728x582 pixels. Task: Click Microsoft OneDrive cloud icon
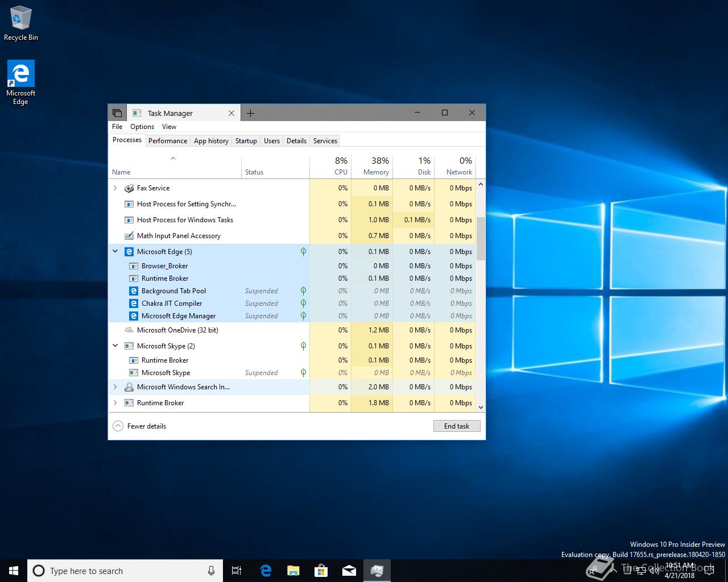[129, 330]
